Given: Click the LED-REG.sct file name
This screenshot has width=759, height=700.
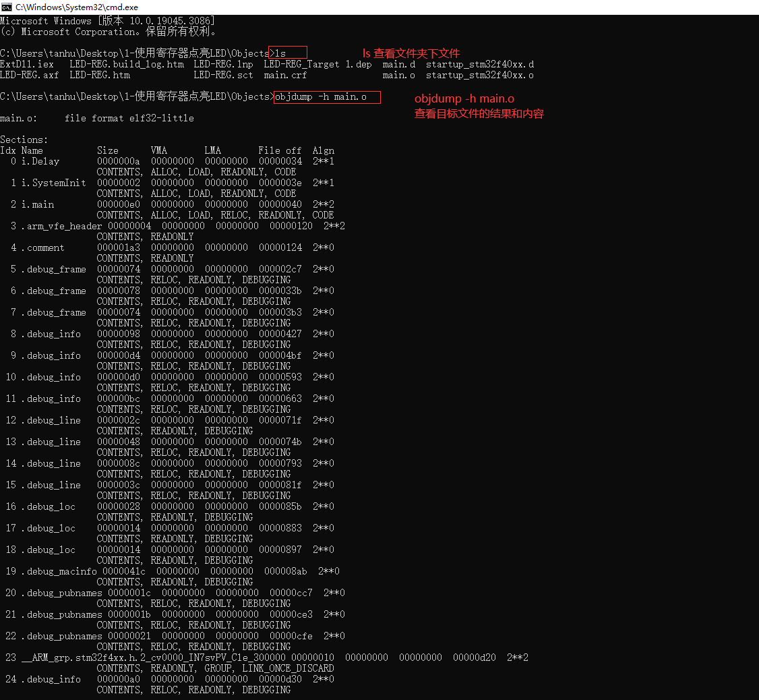Looking at the screenshot, I should point(223,75).
